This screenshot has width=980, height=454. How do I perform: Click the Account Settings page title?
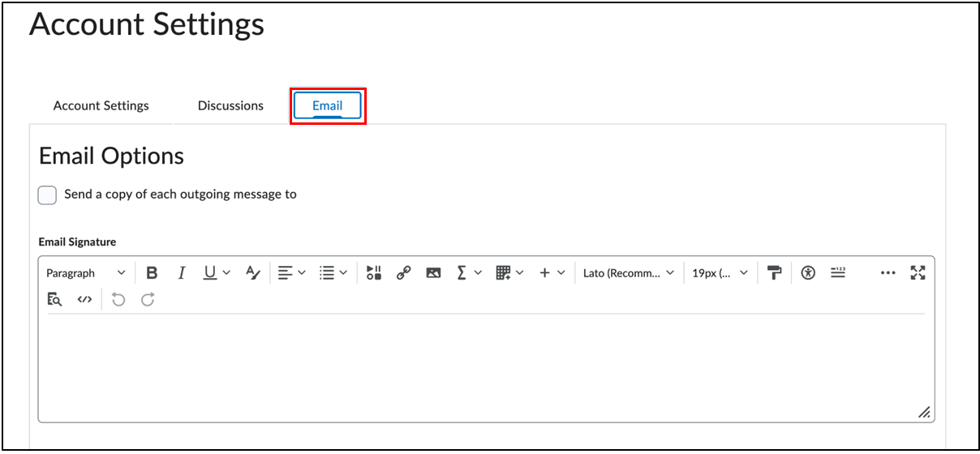coord(147,24)
